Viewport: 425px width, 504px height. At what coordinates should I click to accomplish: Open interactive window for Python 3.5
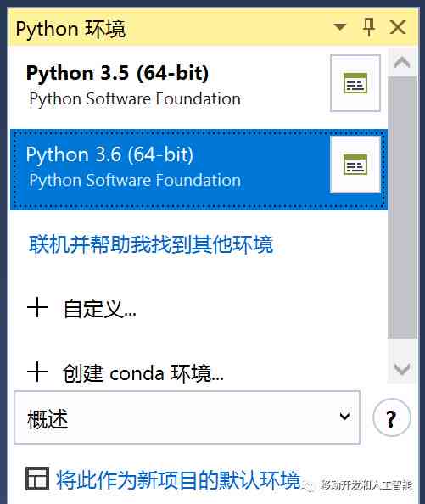tap(355, 83)
